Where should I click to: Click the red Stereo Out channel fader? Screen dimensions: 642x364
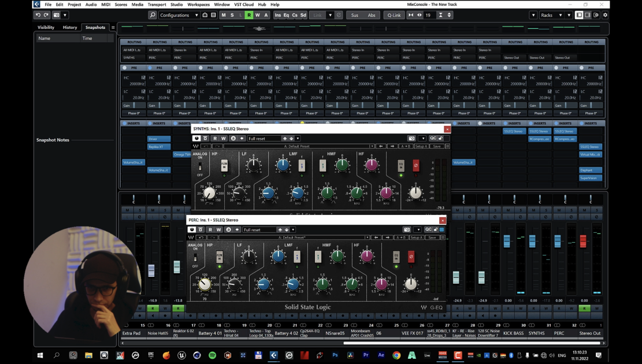(x=583, y=241)
